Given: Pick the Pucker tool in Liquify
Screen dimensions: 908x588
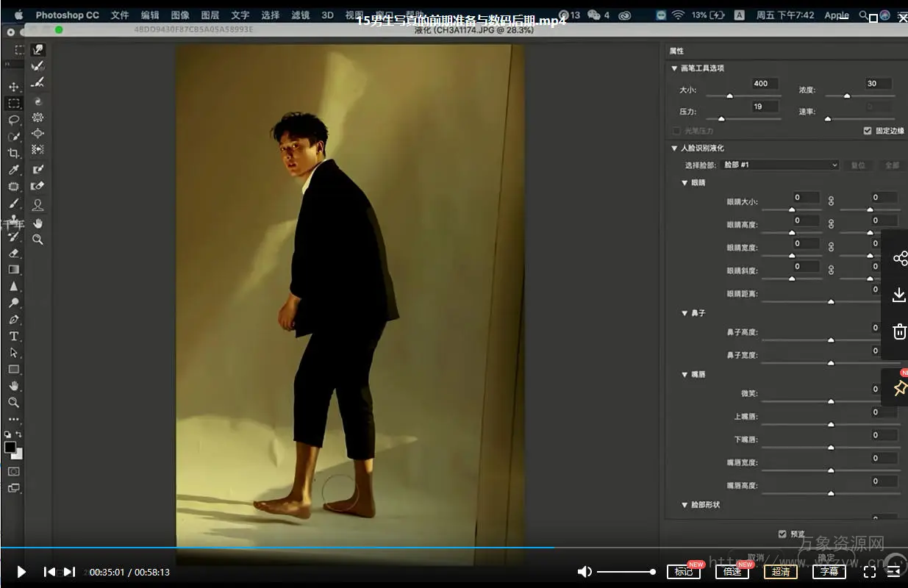Looking at the screenshot, I should click(37, 118).
